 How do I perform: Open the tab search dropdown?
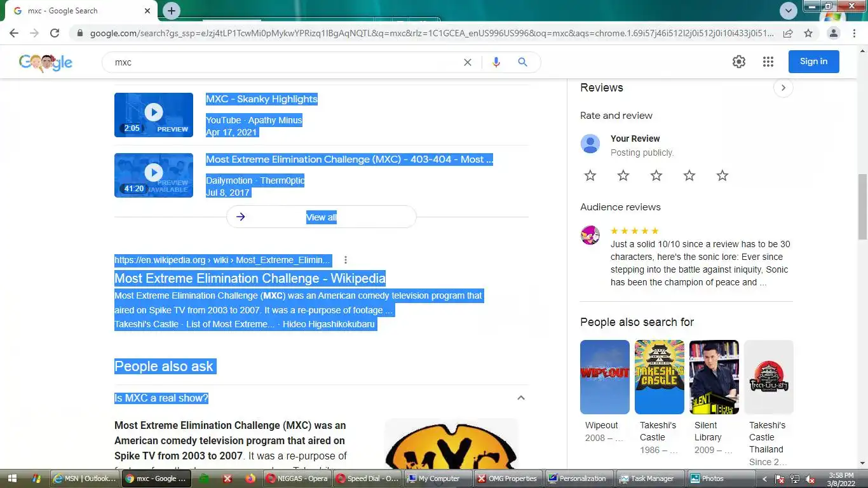(789, 11)
